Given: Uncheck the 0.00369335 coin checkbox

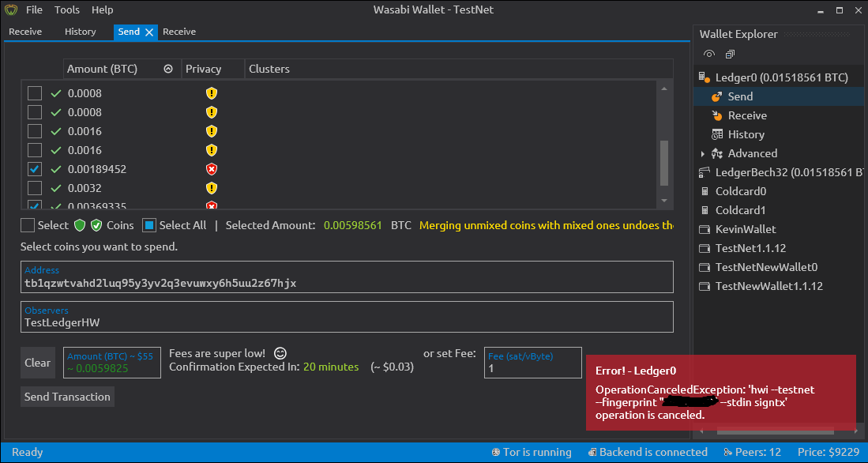Looking at the screenshot, I should coord(35,205).
